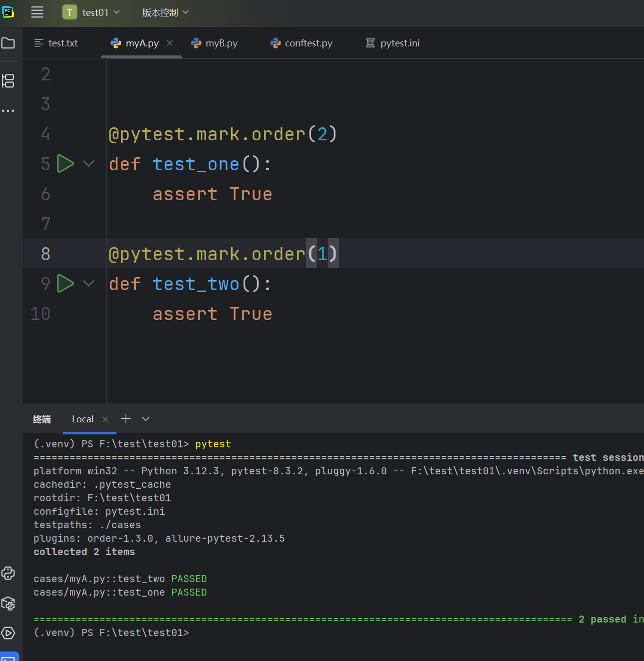Place cursor in order(2) decorator line

coord(223,134)
